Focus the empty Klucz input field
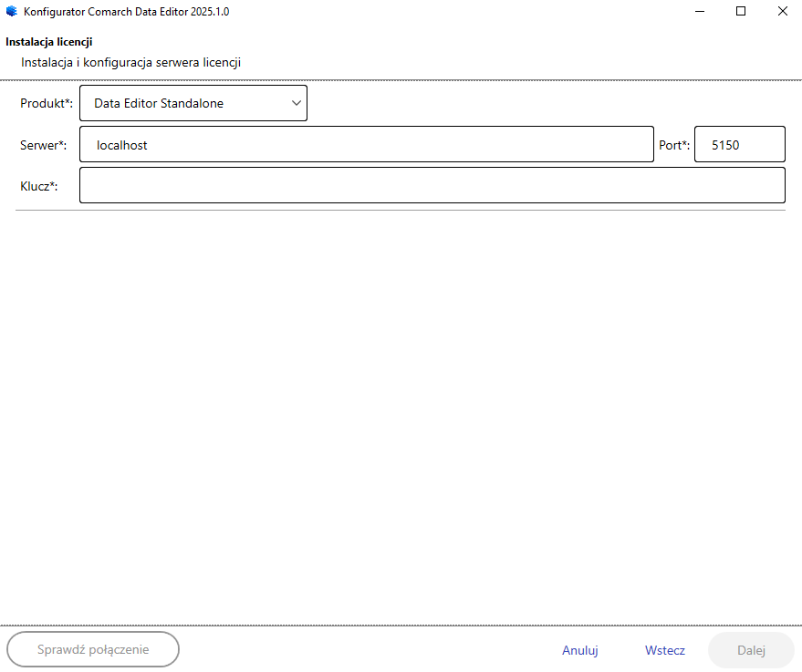This screenshot has height=672, width=802. [432, 185]
